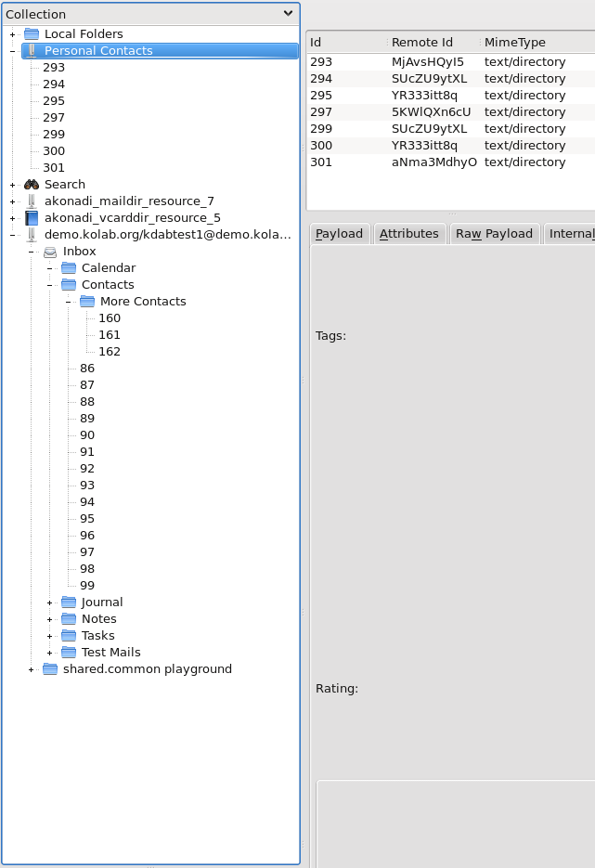The height and width of the screenshot is (868, 595).
Task: Switch to the Attributes tab
Action: [x=408, y=234]
